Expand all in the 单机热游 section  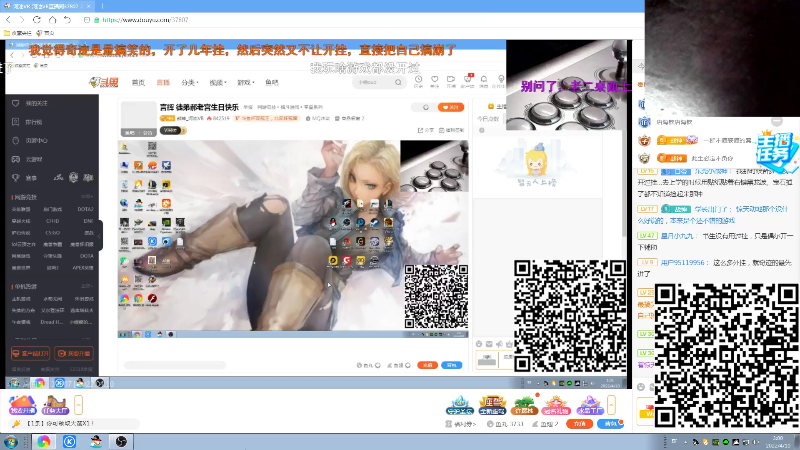tap(87, 286)
